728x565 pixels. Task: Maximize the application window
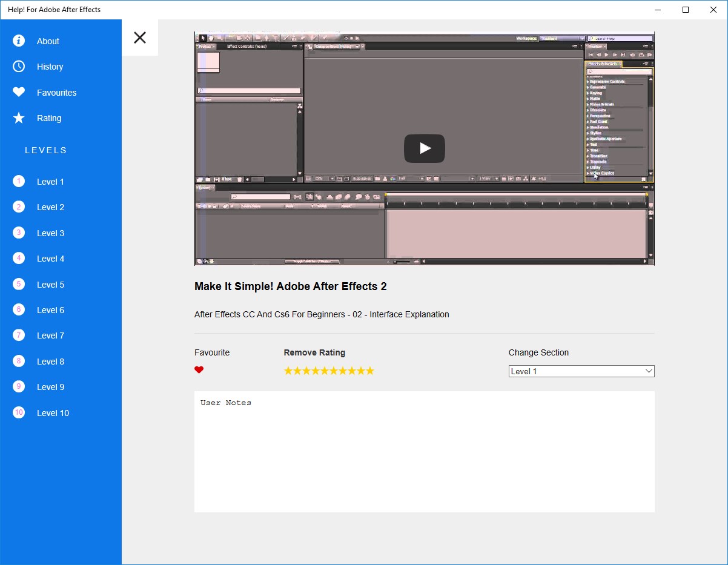click(x=686, y=10)
